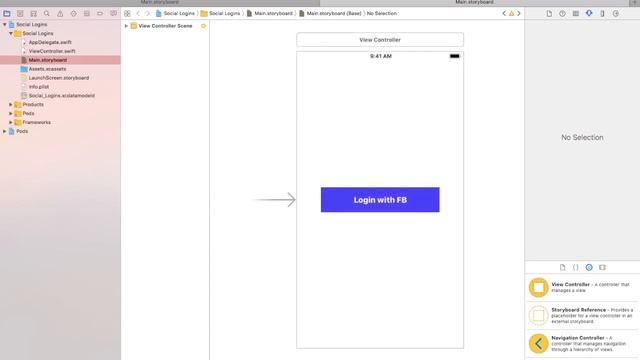Screen dimensions: 640x360
Task: Open Main.storyboard (Base) breadcrumb
Action: (x=330, y=13)
